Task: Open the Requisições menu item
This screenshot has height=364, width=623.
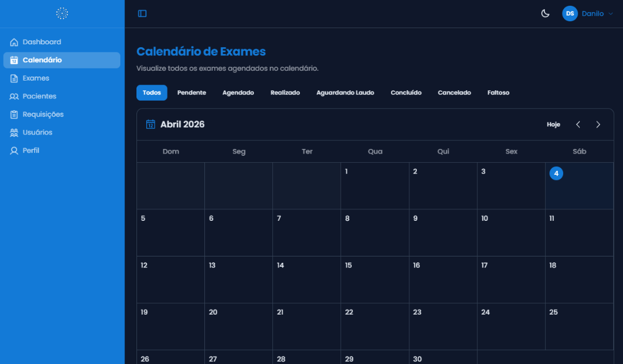Action: [x=62, y=114]
